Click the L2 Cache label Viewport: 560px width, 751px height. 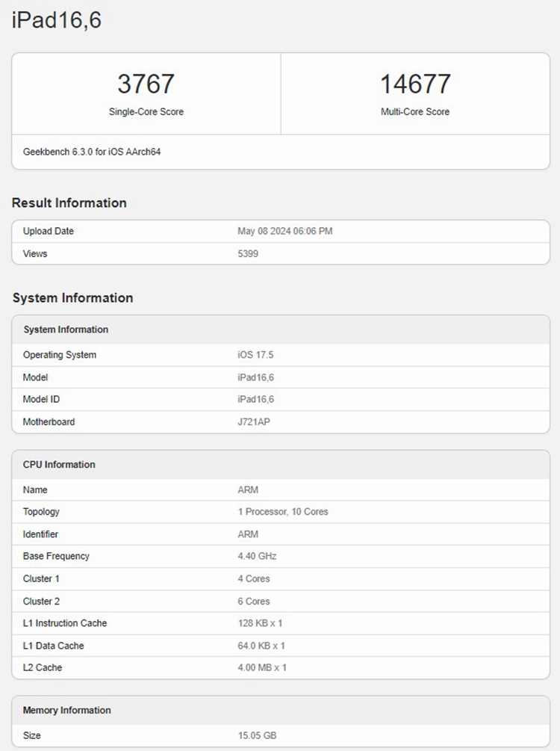click(42, 667)
